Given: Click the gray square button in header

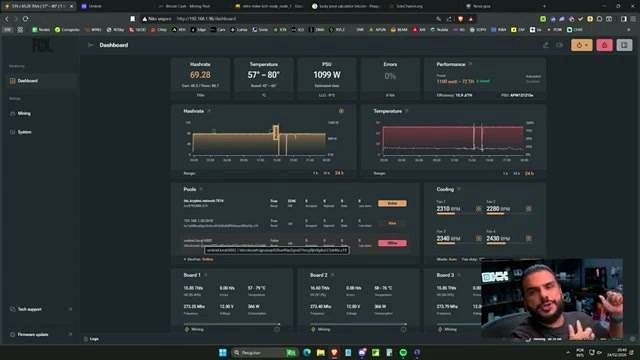Looking at the screenshot, I should tap(624, 45).
